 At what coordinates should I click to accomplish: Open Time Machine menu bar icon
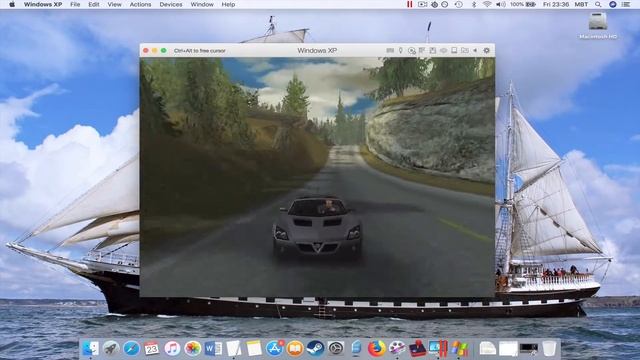(x=458, y=4)
